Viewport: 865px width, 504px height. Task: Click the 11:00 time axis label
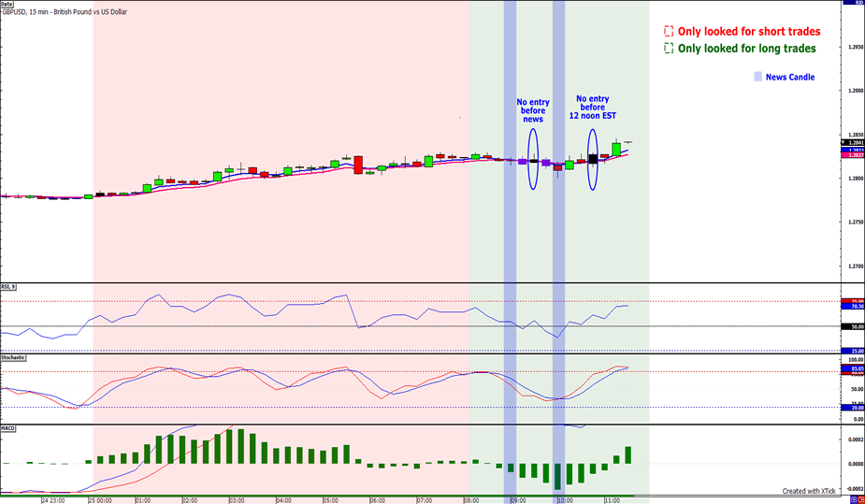[x=612, y=500]
